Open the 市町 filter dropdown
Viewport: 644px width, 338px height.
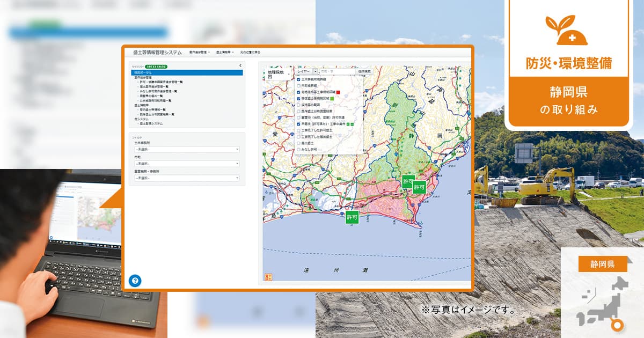(186, 163)
